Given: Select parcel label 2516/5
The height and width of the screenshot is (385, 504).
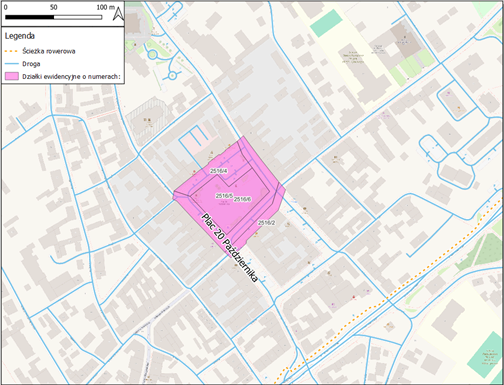Looking at the screenshot, I should coord(224,196).
